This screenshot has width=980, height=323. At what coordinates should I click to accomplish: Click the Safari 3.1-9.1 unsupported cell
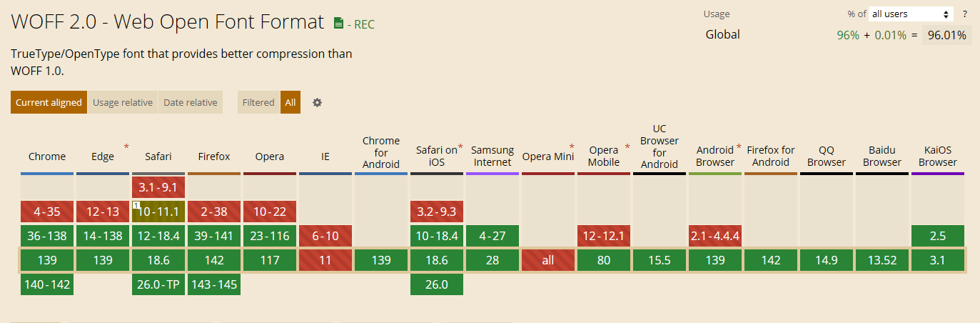point(158,187)
